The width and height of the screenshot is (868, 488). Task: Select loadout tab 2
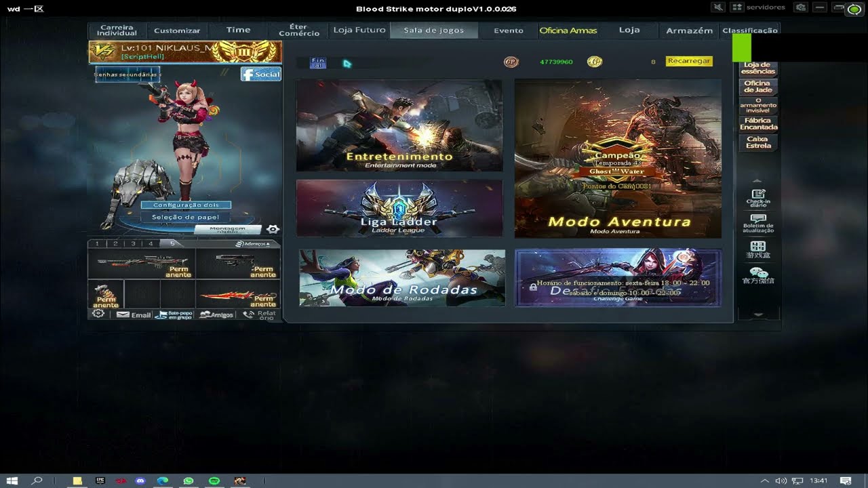click(115, 243)
